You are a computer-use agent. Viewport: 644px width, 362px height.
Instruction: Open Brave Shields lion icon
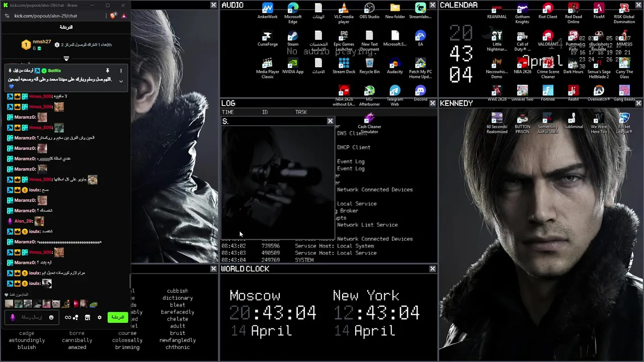point(113,16)
